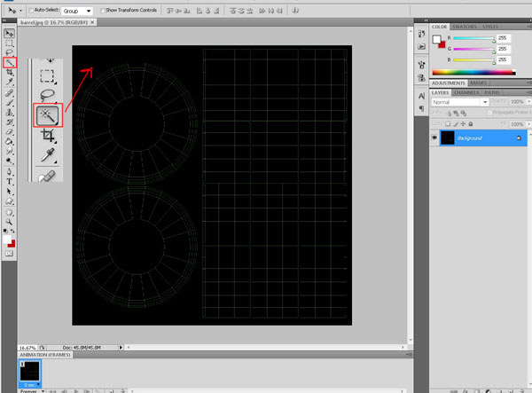Select animation frame 1 thumbnail
Screen dimensions: 532x393
(x=29, y=371)
